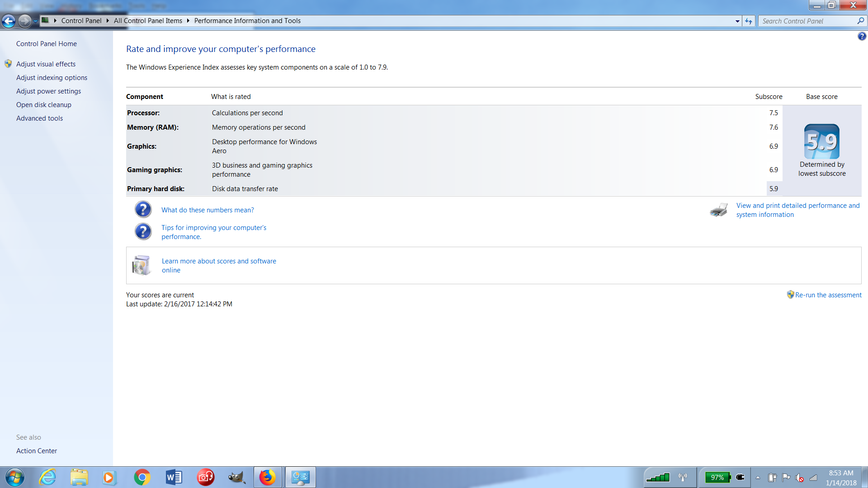The width and height of the screenshot is (868, 488).
Task: Click the taskbar clock showing 8:53 AM
Action: click(840, 478)
